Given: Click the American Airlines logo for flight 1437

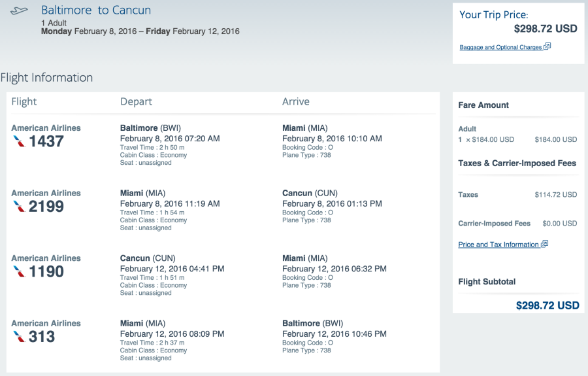Looking at the screenshot, I should 19,141.
